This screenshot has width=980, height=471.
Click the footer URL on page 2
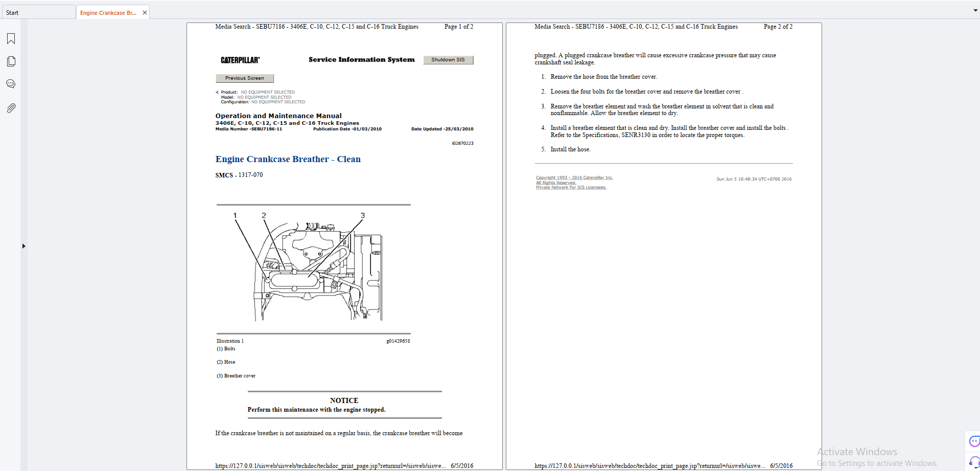pyautogui.click(x=650, y=466)
